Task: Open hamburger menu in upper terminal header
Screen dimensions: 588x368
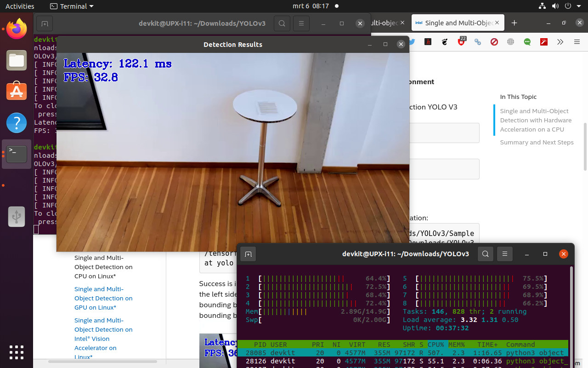Action: tap(301, 23)
